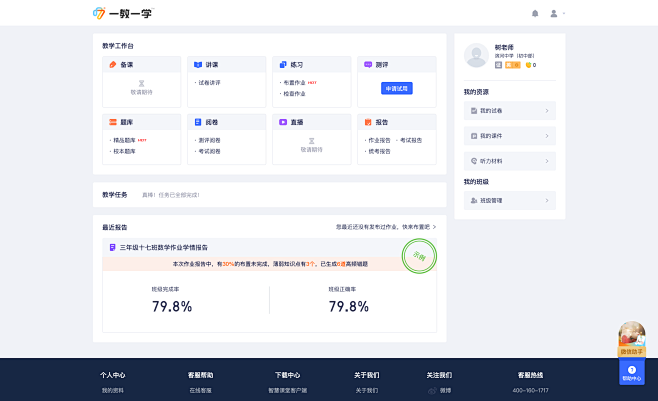Open 听力材料 resource row

coord(509,161)
